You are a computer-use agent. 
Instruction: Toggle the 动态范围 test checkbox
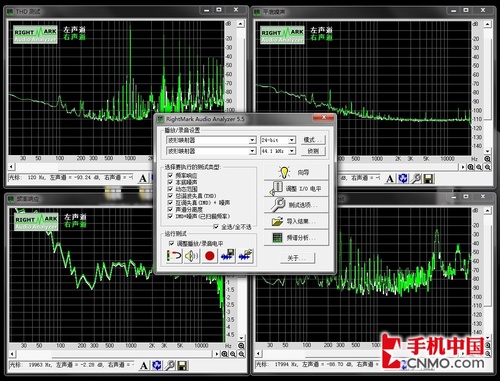click(170, 189)
